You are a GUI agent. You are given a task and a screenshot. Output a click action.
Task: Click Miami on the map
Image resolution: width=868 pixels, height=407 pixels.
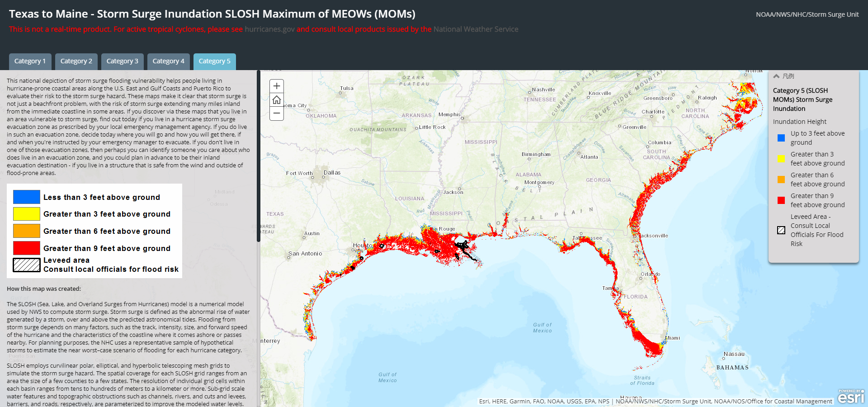click(x=672, y=338)
